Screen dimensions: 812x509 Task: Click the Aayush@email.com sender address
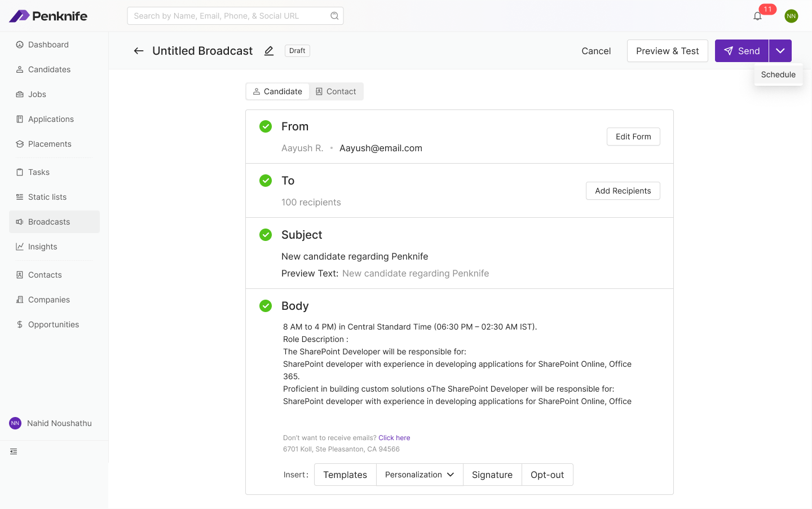[x=381, y=148]
